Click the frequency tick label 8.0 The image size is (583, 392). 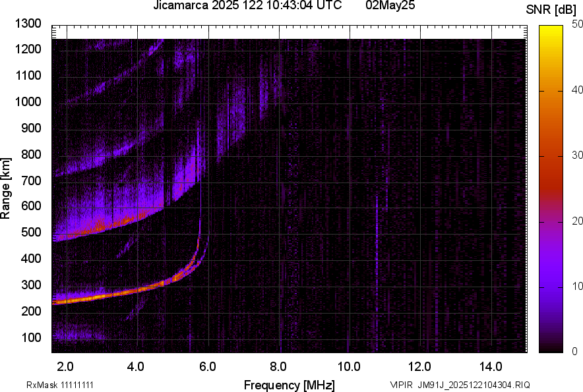278,367
